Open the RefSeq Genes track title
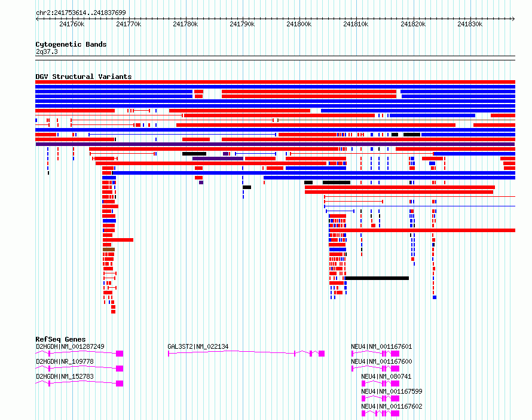The image size is (532, 420). point(60,339)
